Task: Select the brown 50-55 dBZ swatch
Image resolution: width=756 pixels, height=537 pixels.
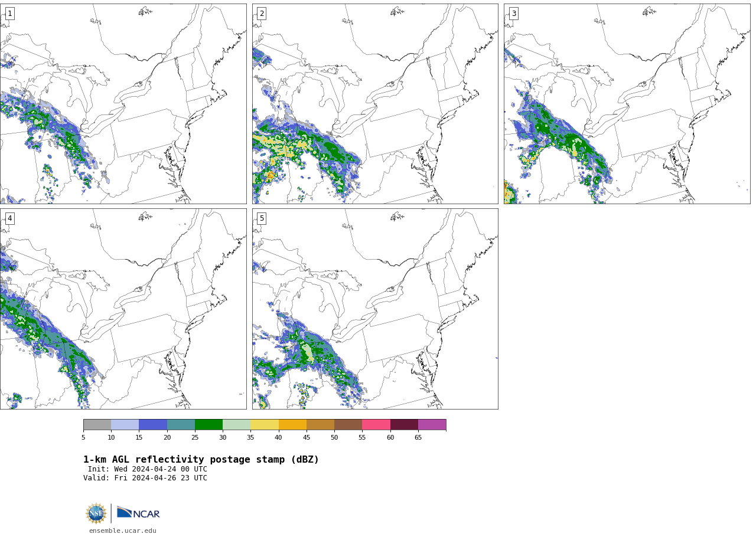Action: coord(348,425)
